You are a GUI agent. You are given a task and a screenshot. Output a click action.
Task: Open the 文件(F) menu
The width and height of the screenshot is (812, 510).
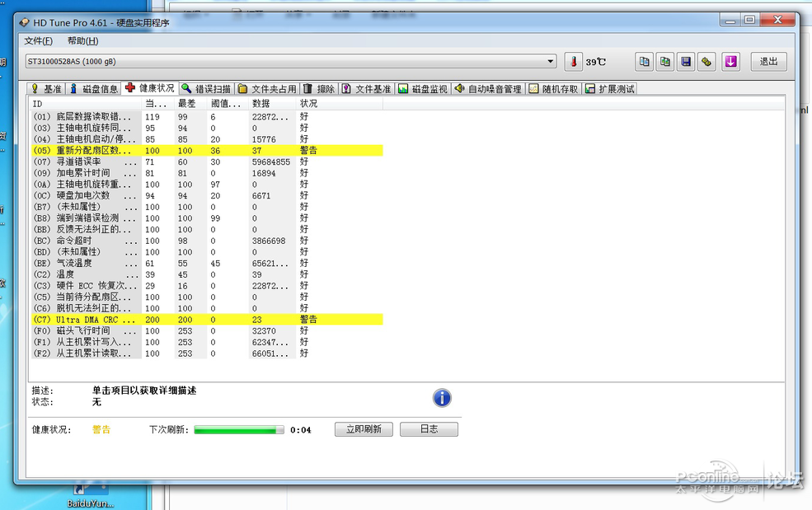pos(38,41)
